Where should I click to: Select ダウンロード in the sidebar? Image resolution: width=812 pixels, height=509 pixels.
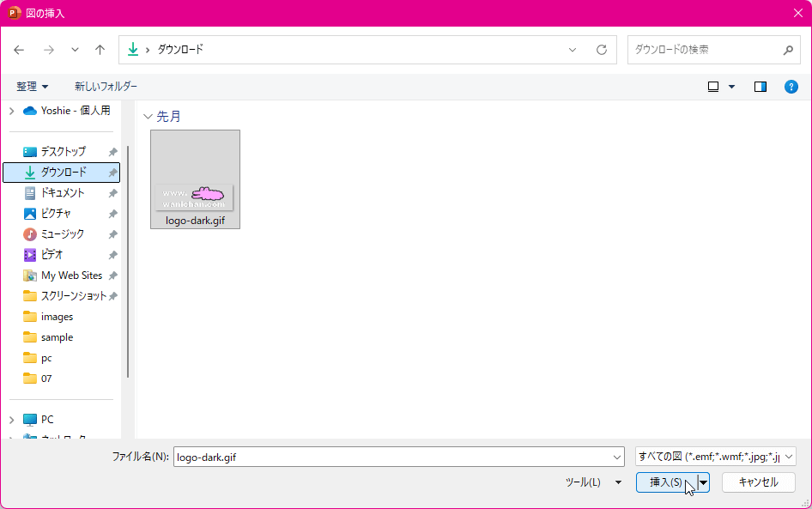pyautogui.click(x=62, y=173)
